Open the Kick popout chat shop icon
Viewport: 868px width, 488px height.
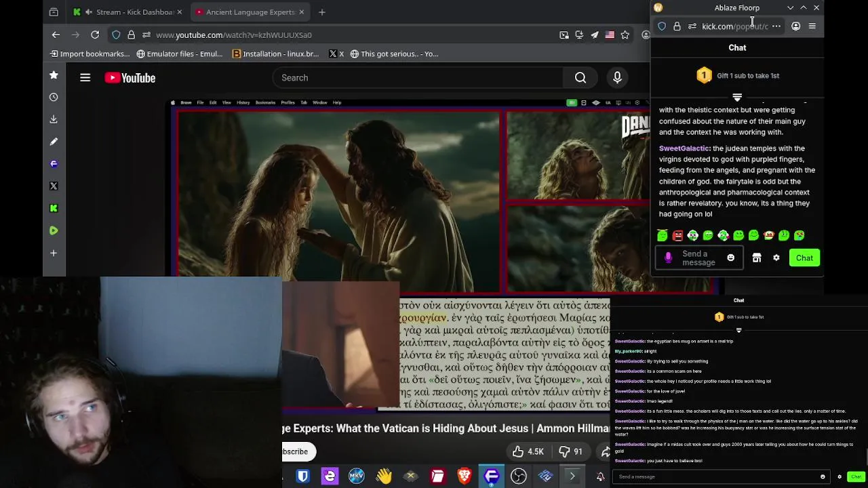(757, 258)
